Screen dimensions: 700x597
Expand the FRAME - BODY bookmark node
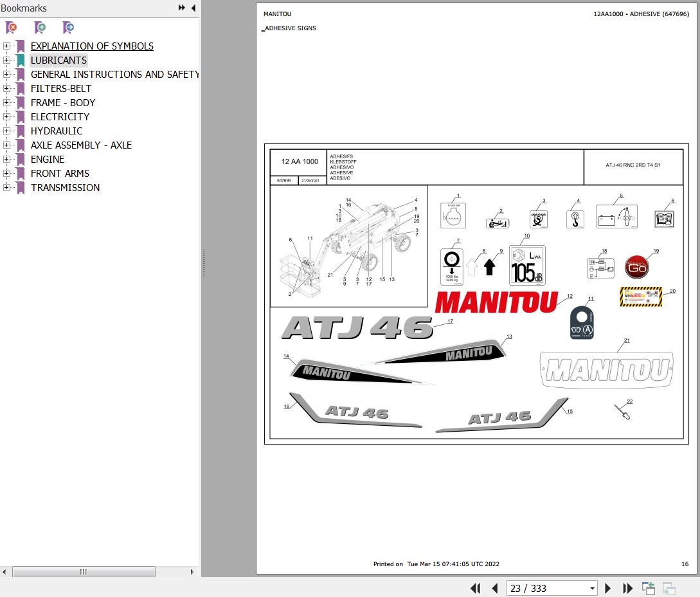6,103
